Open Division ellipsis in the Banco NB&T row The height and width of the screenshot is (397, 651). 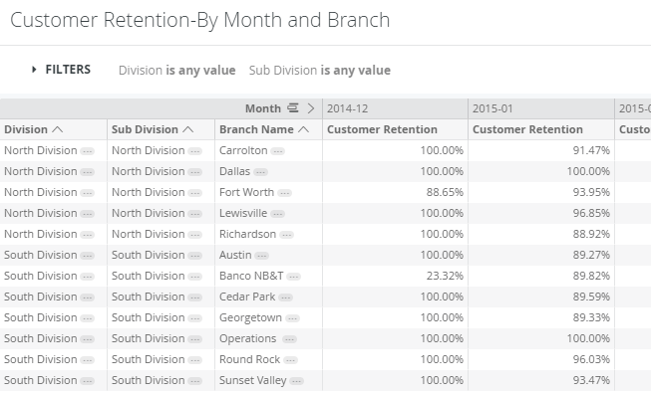(x=87, y=277)
